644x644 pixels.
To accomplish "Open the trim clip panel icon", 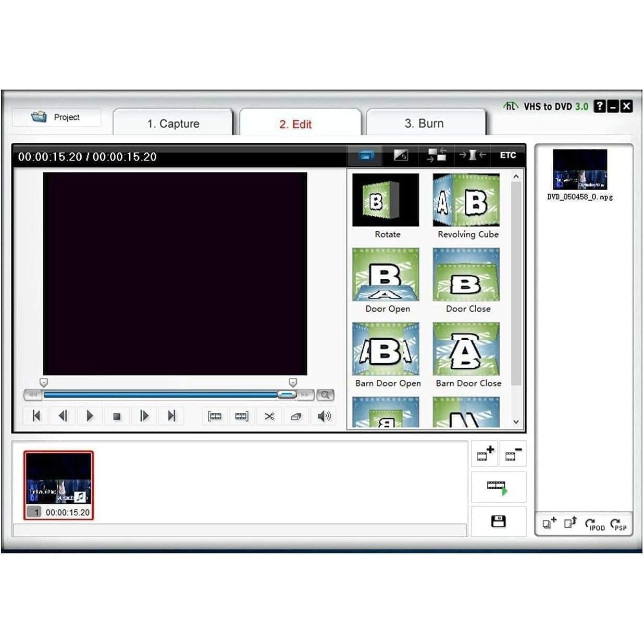I will (472, 155).
